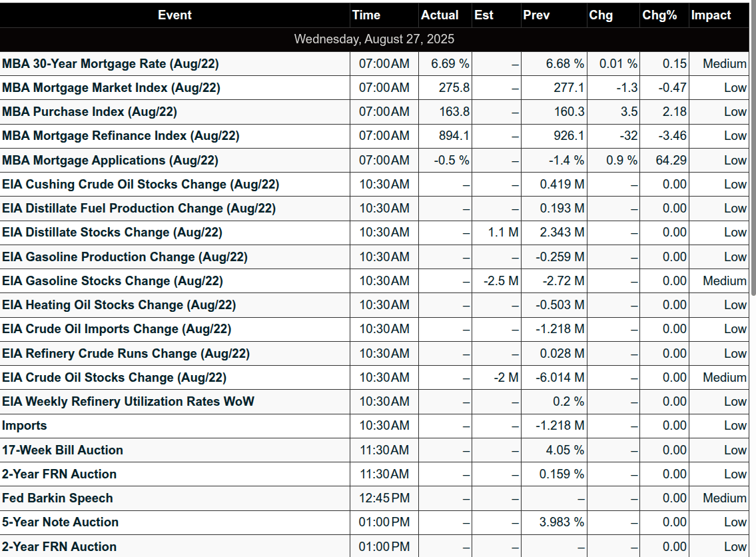Click the 6.69 % actual mortgage rate value
Viewport: 756px width, 557px height.
click(x=450, y=64)
